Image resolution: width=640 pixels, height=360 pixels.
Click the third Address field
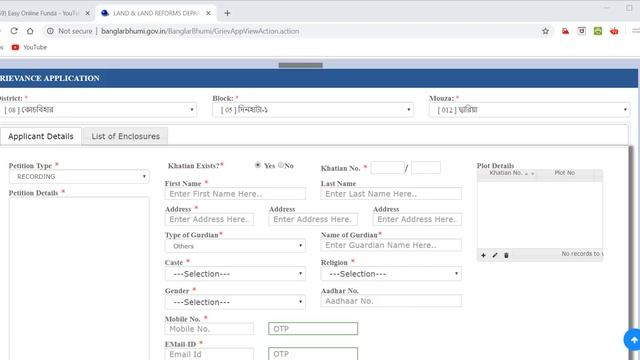pos(417,219)
